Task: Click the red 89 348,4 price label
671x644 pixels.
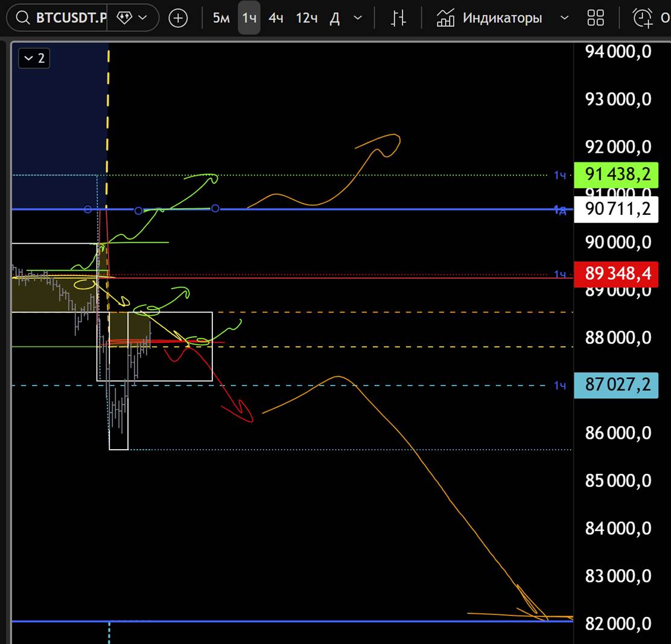Action: pos(615,273)
